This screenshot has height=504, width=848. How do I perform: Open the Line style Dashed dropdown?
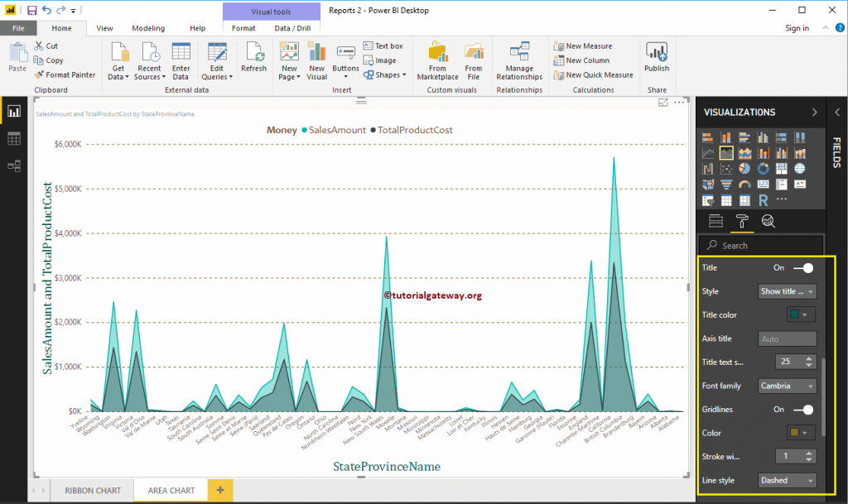787,480
